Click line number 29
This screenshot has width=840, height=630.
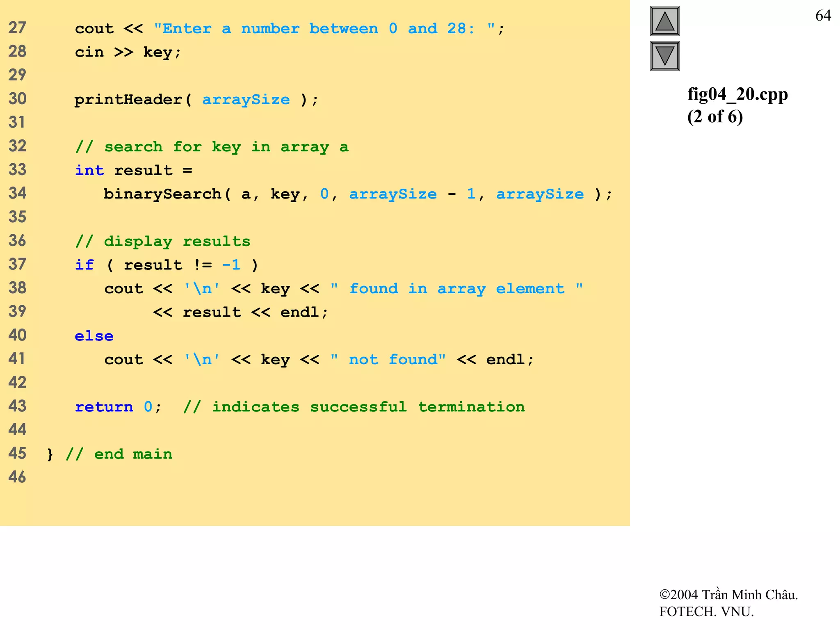click(17, 75)
